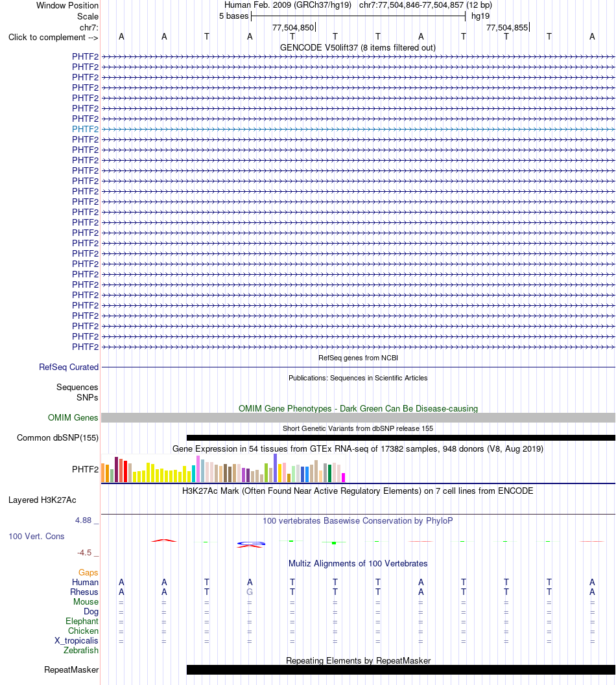Viewport: 616px width, 685px height.
Task: Open 'Publications: Sequences in Scientific Articles' title
Action: (x=358, y=378)
